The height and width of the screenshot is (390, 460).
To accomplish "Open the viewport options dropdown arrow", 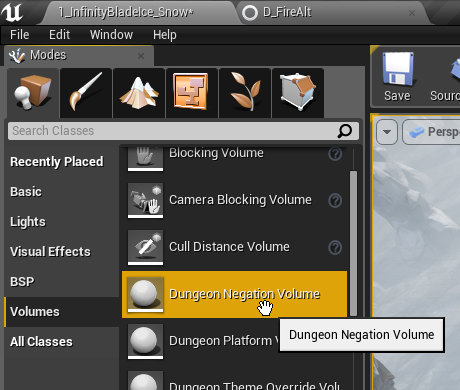I will point(387,132).
